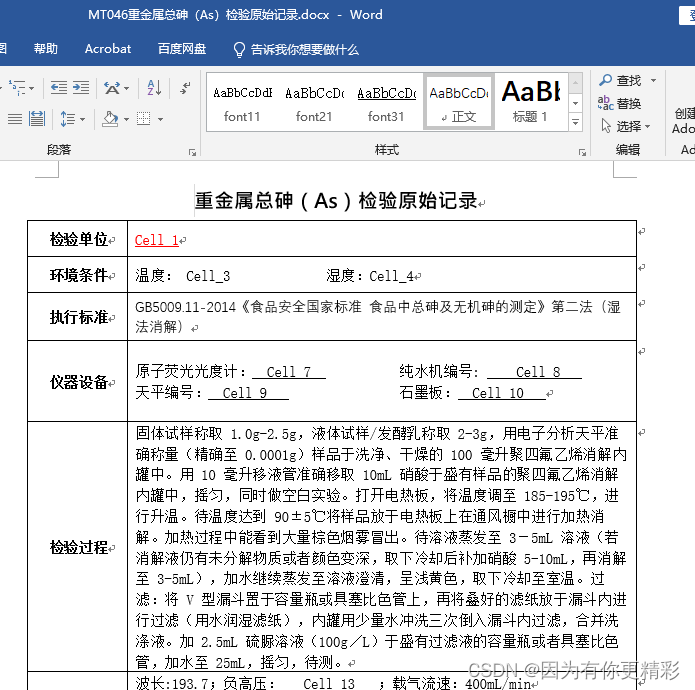Viewport: 695px width, 690px height.
Task: Apply the font11 style
Action: pos(242,103)
